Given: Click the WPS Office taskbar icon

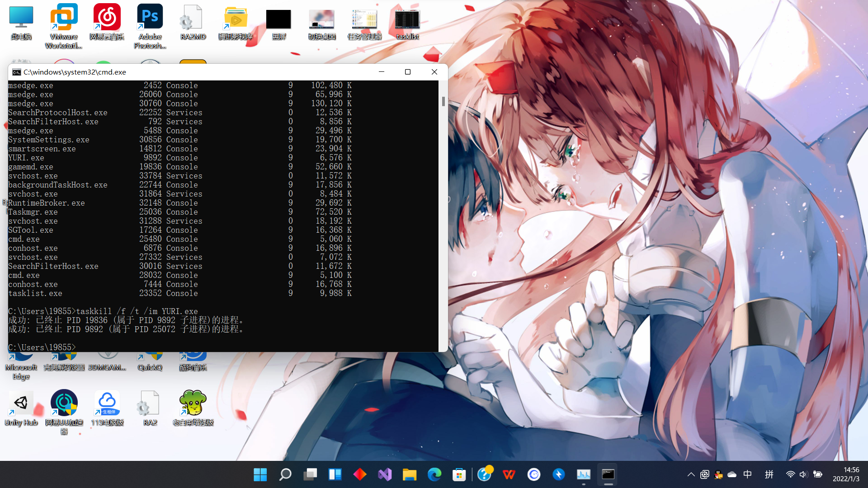Looking at the screenshot, I should point(509,474).
